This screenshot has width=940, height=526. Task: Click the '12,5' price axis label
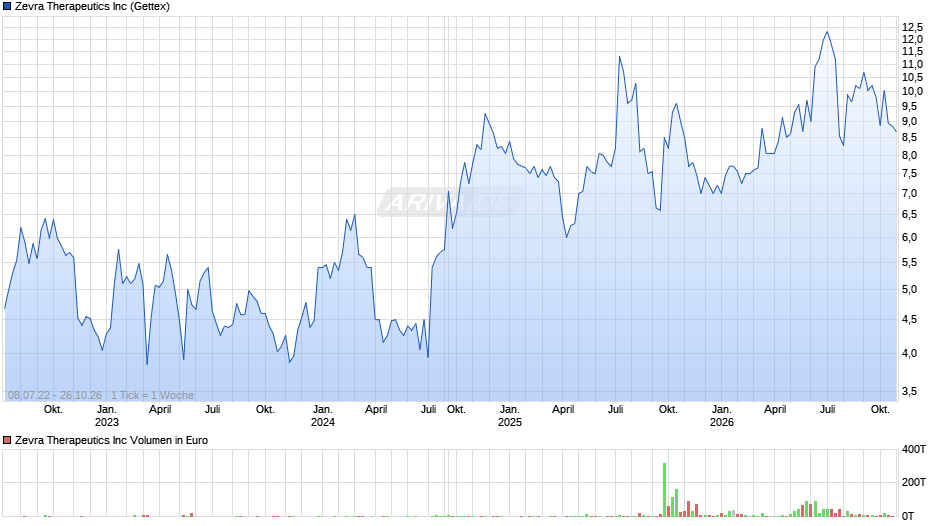click(912, 27)
